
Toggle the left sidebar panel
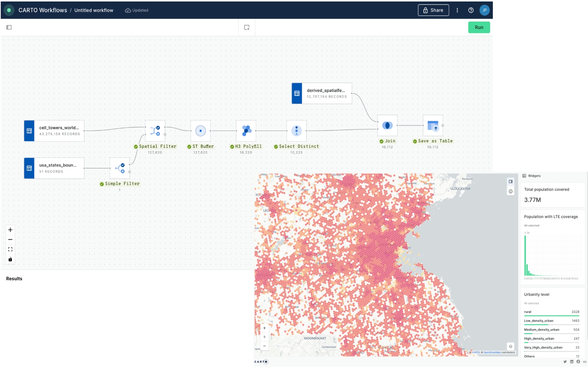coord(9,28)
